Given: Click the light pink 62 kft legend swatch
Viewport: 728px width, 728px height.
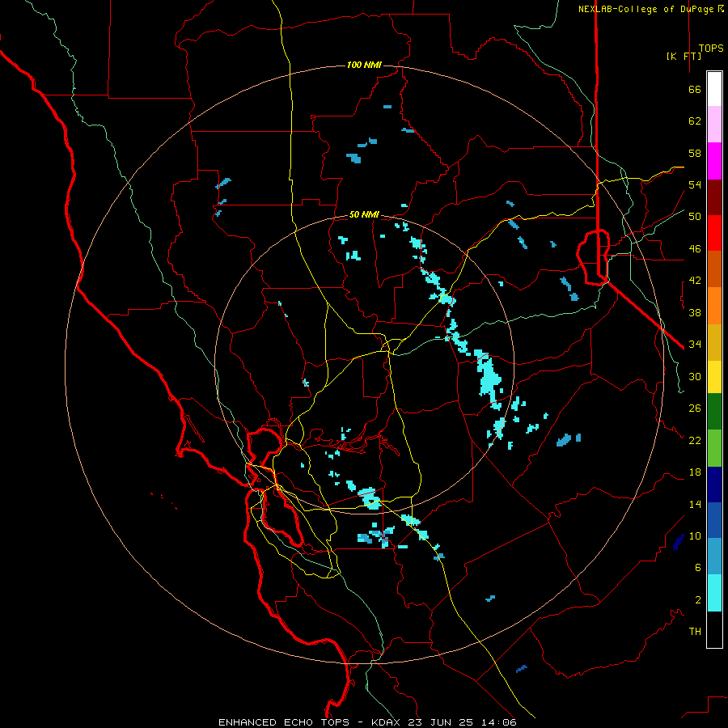Looking at the screenshot, I should tap(714, 125).
